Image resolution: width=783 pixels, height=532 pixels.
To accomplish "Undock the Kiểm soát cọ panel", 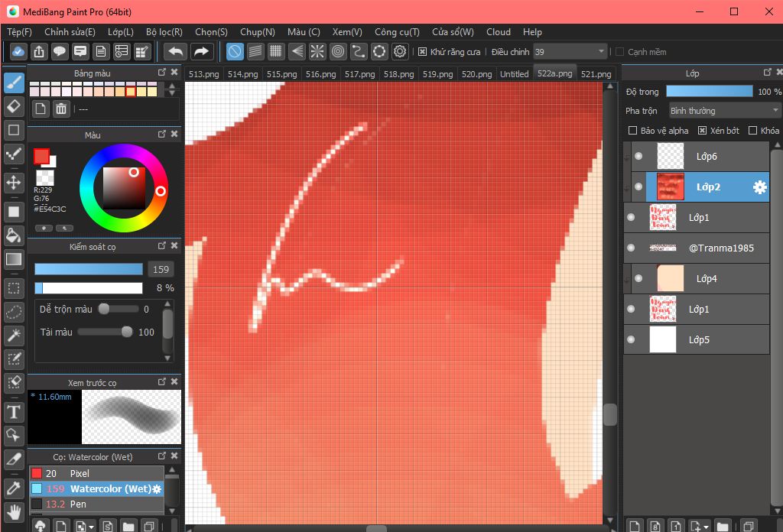I will (162, 245).
